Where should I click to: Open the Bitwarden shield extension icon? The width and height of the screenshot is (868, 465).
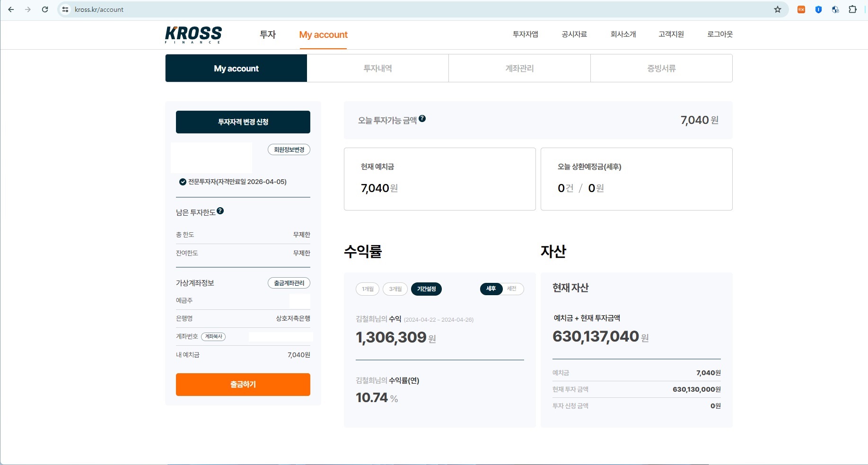[x=818, y=9]
